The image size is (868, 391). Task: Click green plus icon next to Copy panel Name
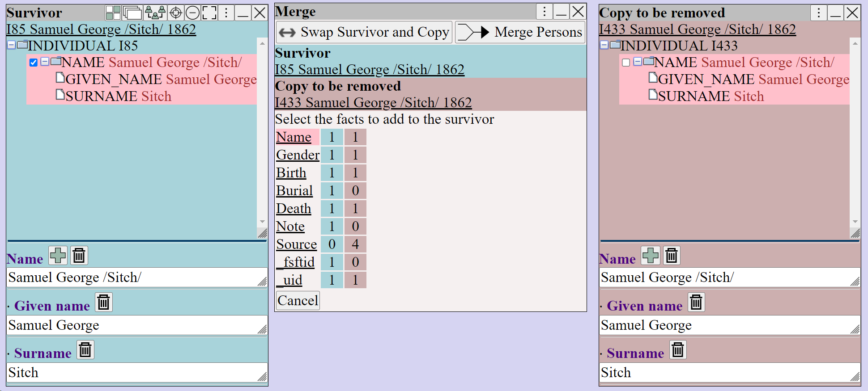tap(651, 256)
